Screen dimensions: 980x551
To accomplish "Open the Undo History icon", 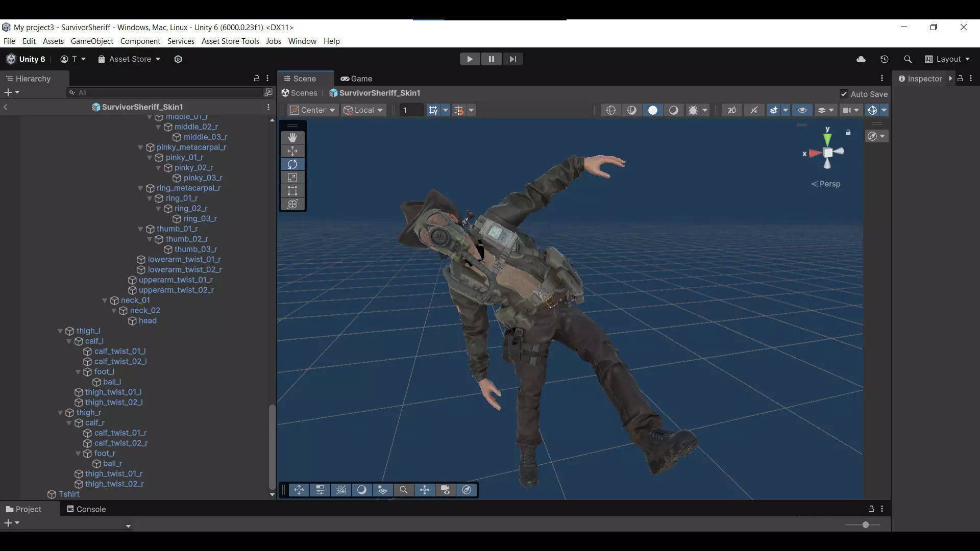I will [x=884, y=59].
